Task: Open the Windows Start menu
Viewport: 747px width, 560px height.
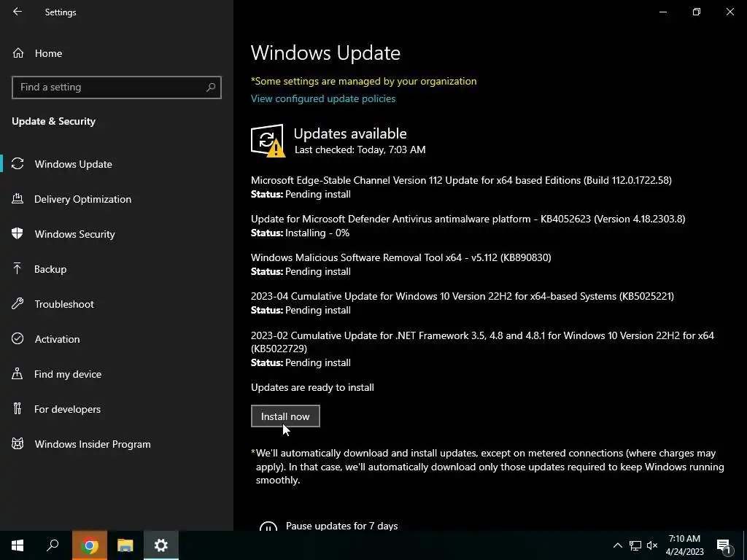Action: pyautogui.click(x=18, y=545)
